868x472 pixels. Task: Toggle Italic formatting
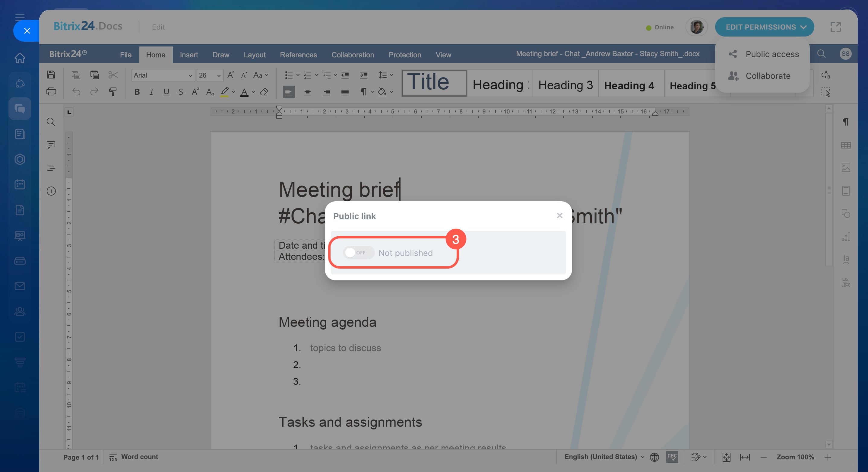pos(152,92)
